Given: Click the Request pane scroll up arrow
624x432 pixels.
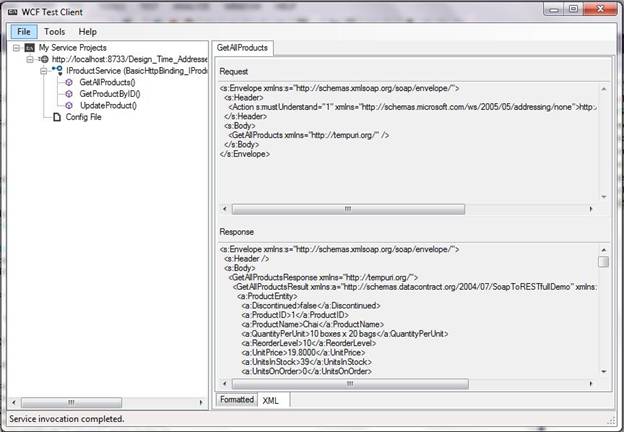Looking at the screenshot, I should [604, 89].
